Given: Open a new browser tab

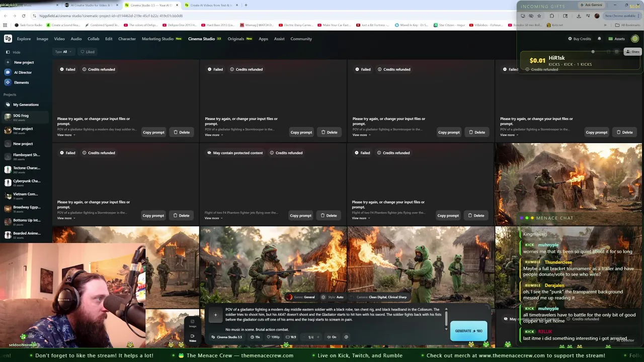Looking at the screenshot, I should (246, 5).
